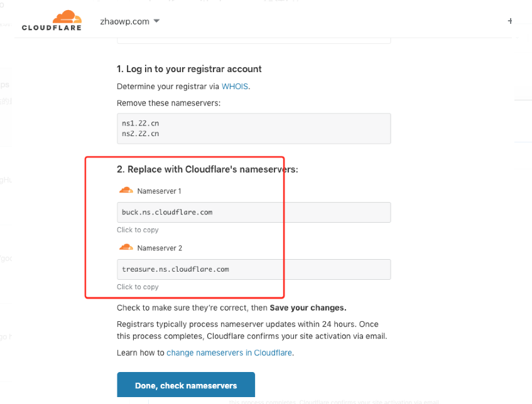Image resolution: width=532 pixels, height=404 pixels.
Task: Click 'Replace with Cloudflare's nameservers' heading
Action: point(207,169)
